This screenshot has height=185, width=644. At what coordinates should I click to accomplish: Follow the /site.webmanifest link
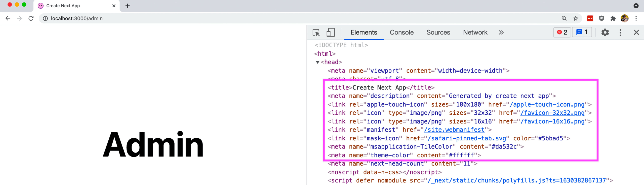[x=454, y=130]
